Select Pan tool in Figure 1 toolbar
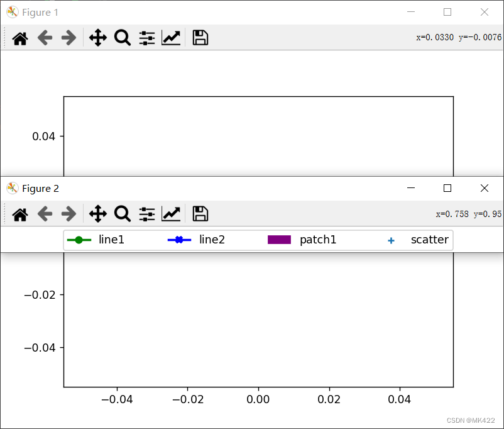This screenshot has width=504, height=429. coord(97,38)
